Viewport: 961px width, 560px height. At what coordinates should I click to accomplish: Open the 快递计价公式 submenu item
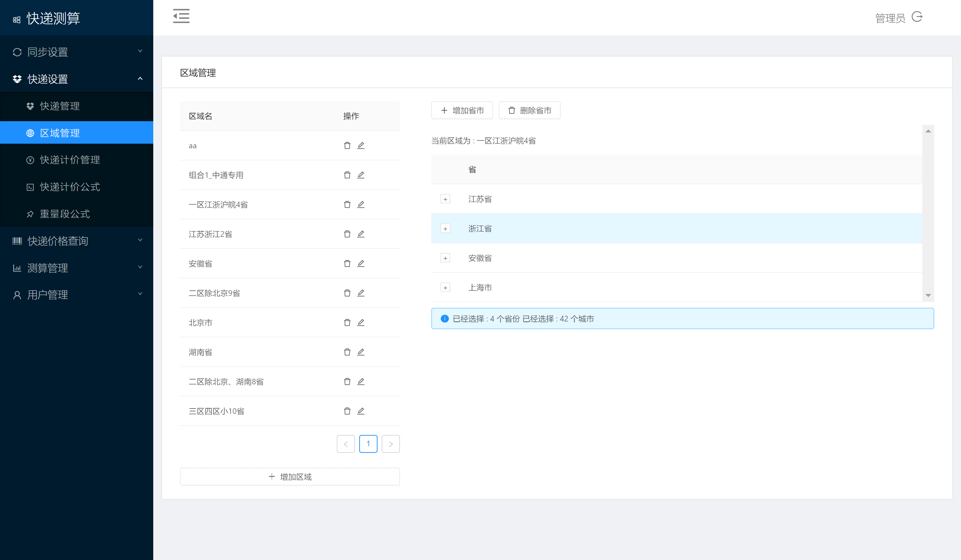point(77,187)
